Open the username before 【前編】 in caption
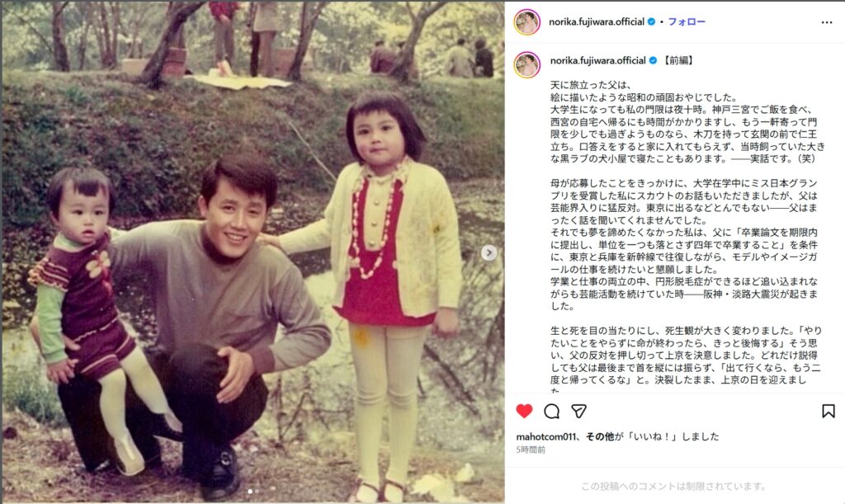This screenshot has height=504, width=845. tap(597, 61)
